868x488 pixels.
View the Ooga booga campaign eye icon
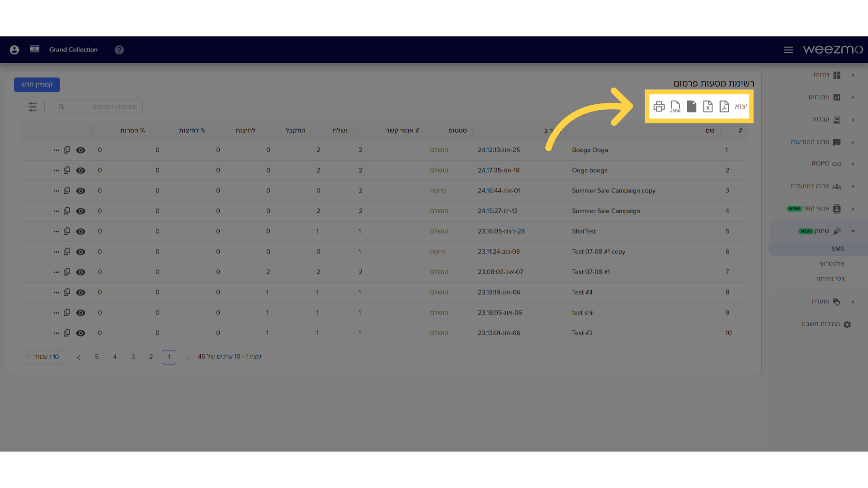click(x=80, y=170)
